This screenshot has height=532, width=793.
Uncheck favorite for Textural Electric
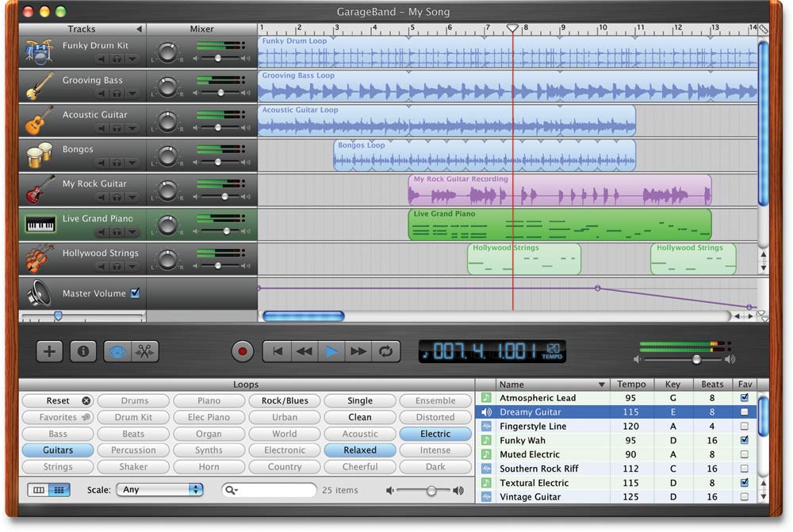click(745, 482)
